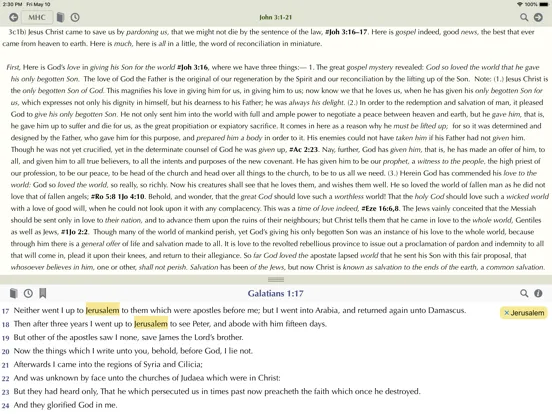Image resolution: width=552 pixels, height=414 pixels.
Task: Open the book library icon in top toolbar
Action: pyautogui.click(x=61, y=17)
